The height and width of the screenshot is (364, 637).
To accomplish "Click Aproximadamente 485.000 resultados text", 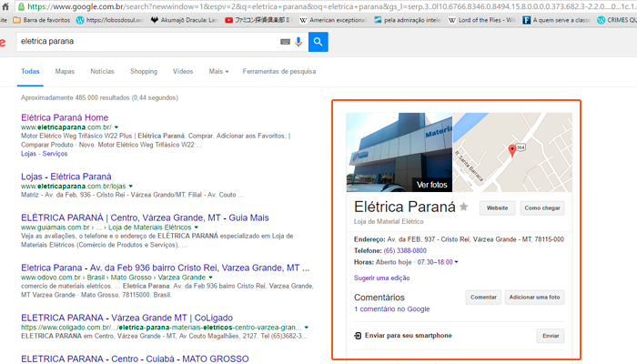I will tap(99, 98).
